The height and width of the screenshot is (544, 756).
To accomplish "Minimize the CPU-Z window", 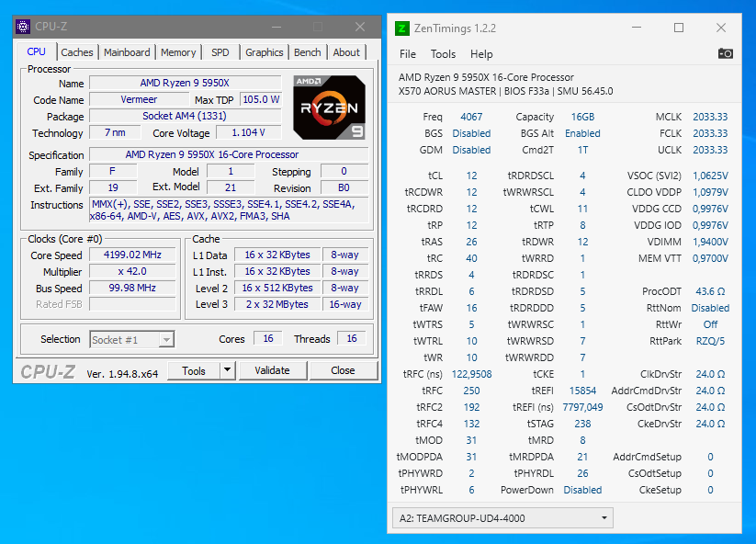I will point(276,27).
